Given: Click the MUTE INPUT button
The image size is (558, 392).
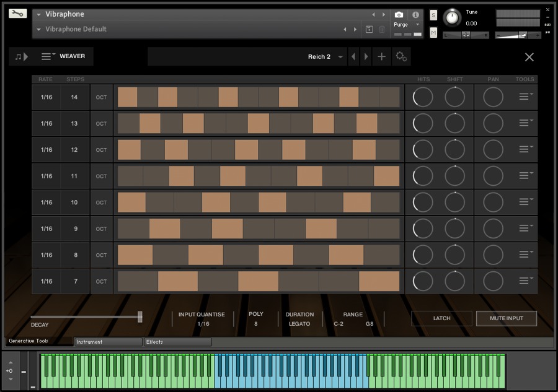Looking at the screenshot, I should pyautogui.click(x=506, y=318).
